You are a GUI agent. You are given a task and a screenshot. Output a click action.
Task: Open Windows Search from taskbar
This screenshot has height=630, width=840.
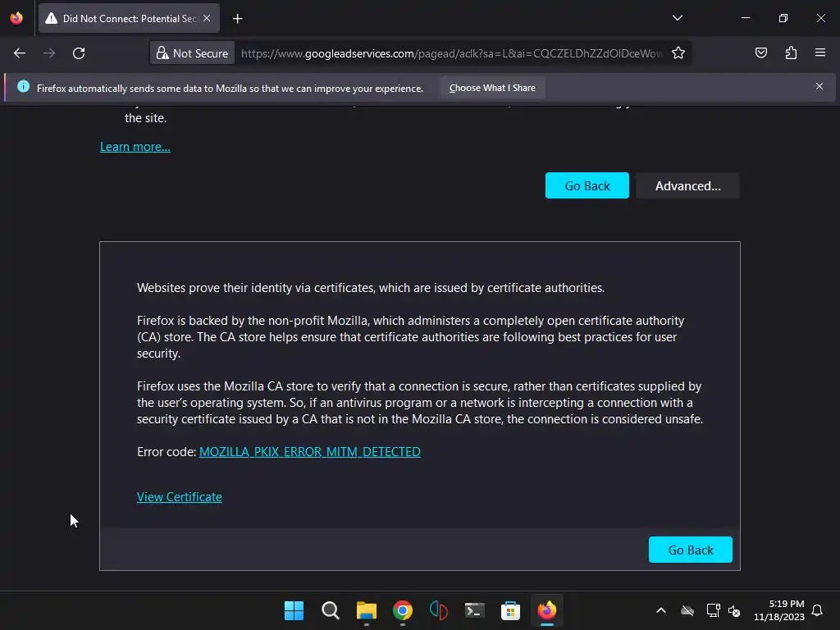(x=330, y=610)
